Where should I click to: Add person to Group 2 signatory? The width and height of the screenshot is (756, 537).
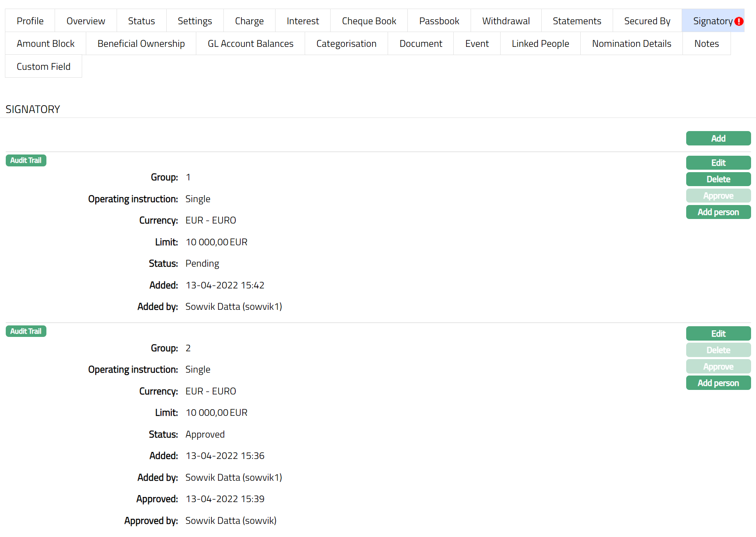coord(718,383)
